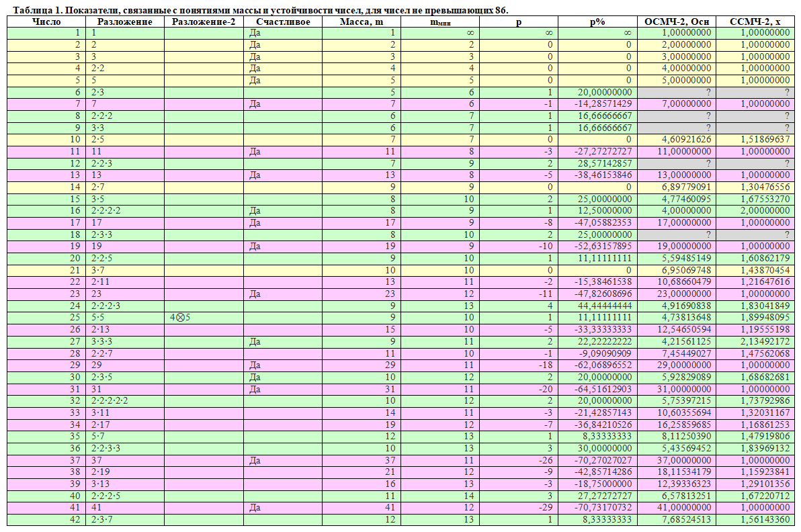Image resolution: width=801 pixels, height=532 pixels.
Task: Click the "Разложение" column header
Action: coord(124,21)
